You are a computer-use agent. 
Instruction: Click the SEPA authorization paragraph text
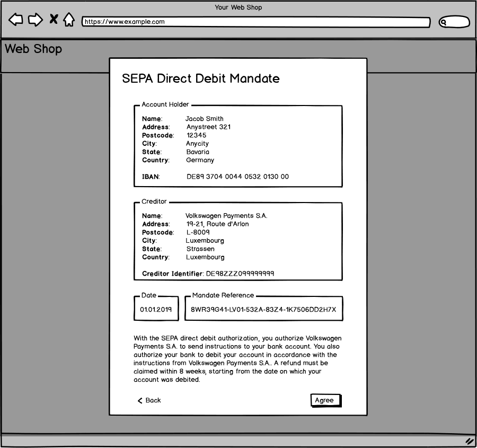pyautogui.click(x=237, y=359)
